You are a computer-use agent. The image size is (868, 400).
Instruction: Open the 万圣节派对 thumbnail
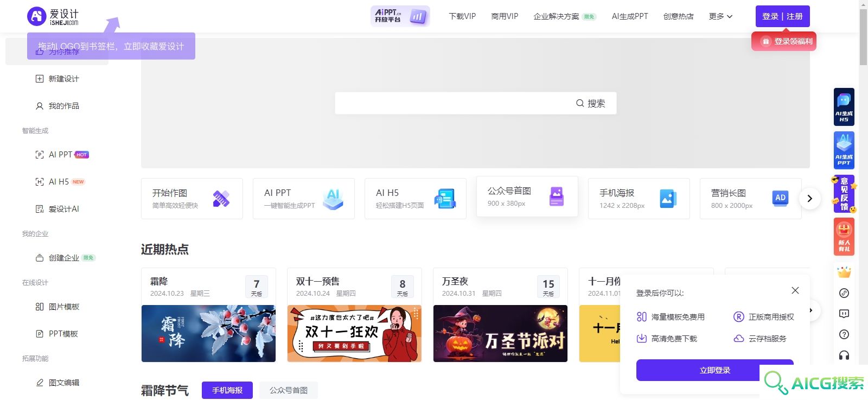pos(500,333)
